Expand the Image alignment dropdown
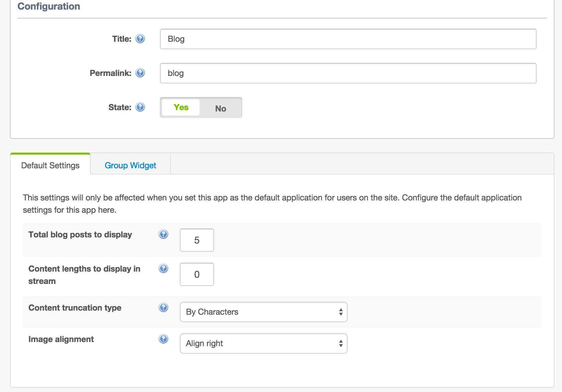562x392 pixels. tap(263, 343)
